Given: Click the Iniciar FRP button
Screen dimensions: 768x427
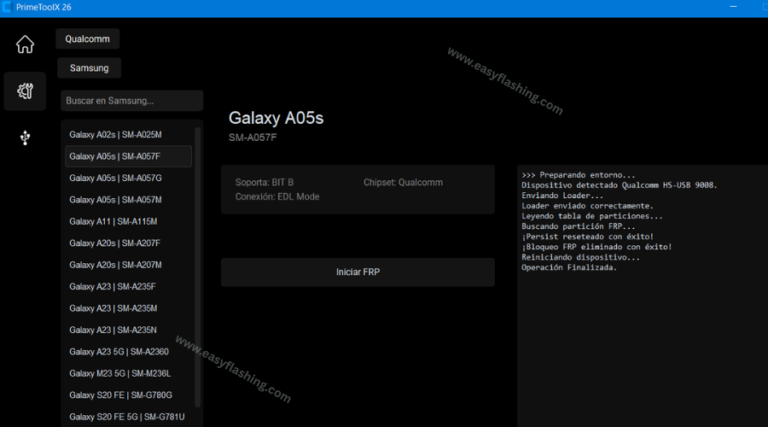Looking at the screenshot, I should point(357,272).
